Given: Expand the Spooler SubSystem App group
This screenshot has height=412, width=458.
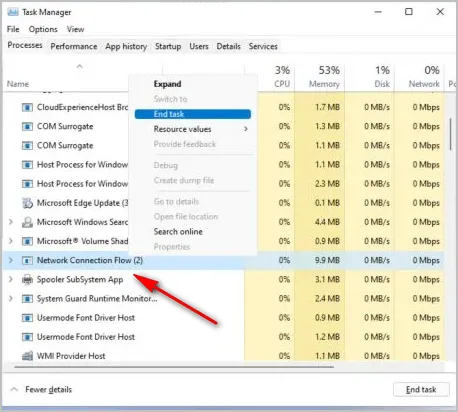Looking at the screenshot, I should point(11,279).
